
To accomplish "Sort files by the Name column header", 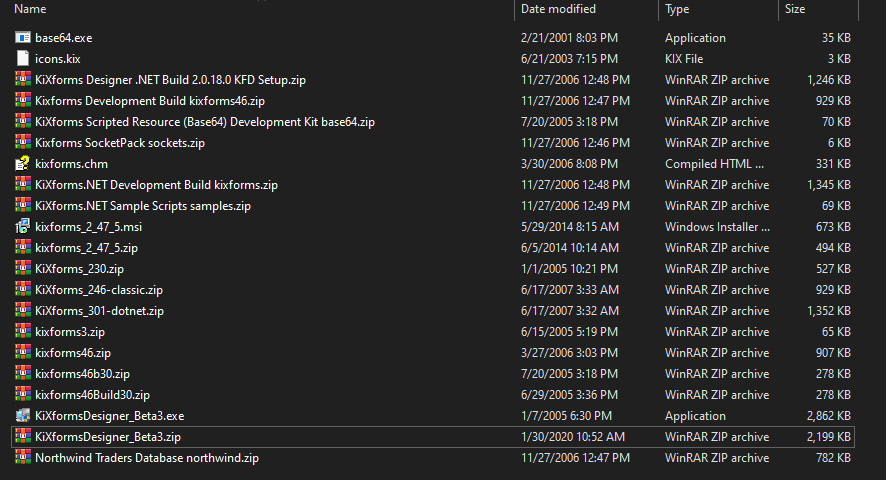I will tap(30, 9).
